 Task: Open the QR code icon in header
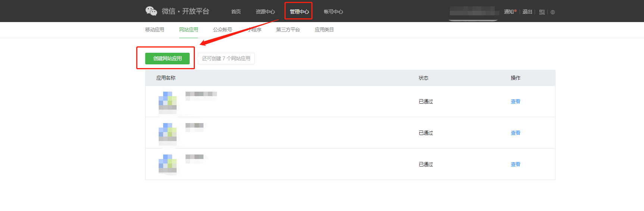(x=542, y=12)
